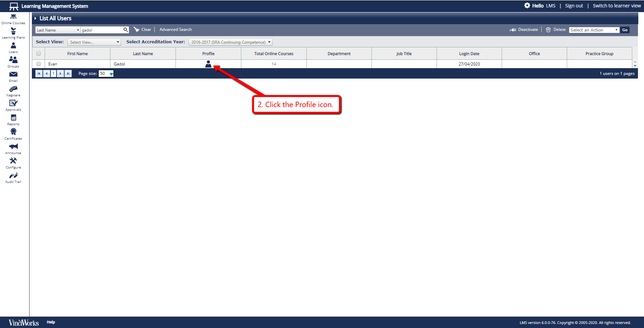Click the Nagware sidebar icon
644x328 pixels.
[x=13, y=89]
